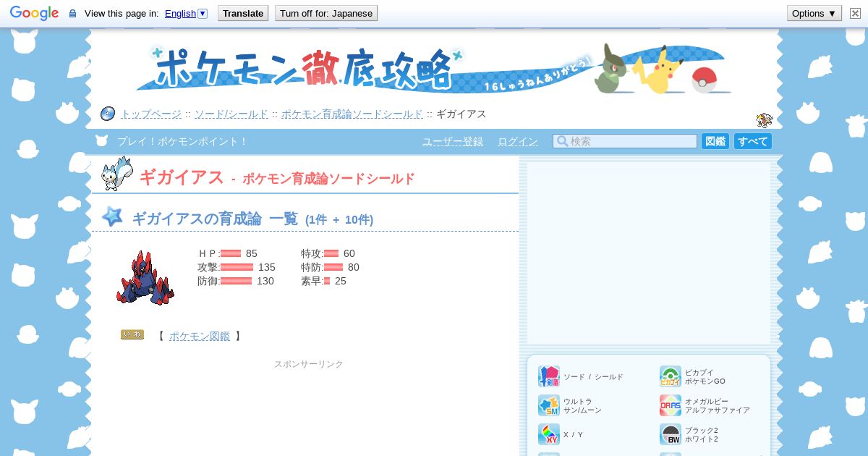Open the ポケモン図鑑 link
This screenshot has height=456, width=868.
click(200, 336)
